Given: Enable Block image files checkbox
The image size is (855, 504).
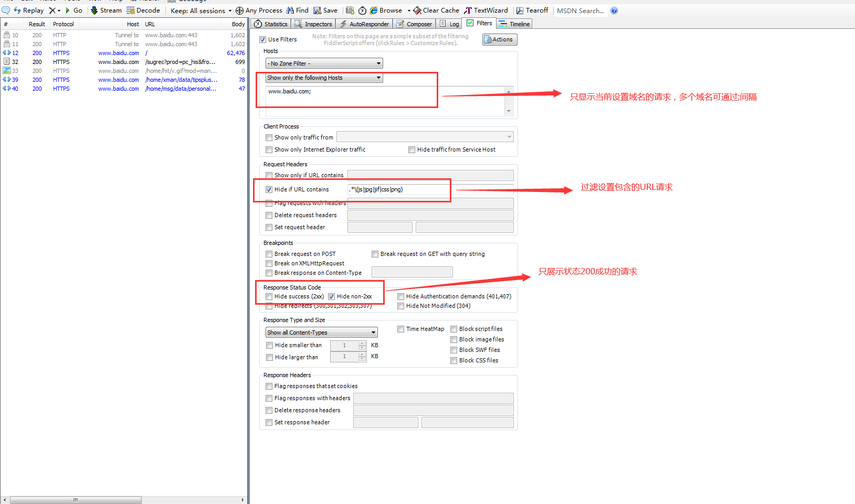Looking at the screenshot, I should [x=453, y=339].
